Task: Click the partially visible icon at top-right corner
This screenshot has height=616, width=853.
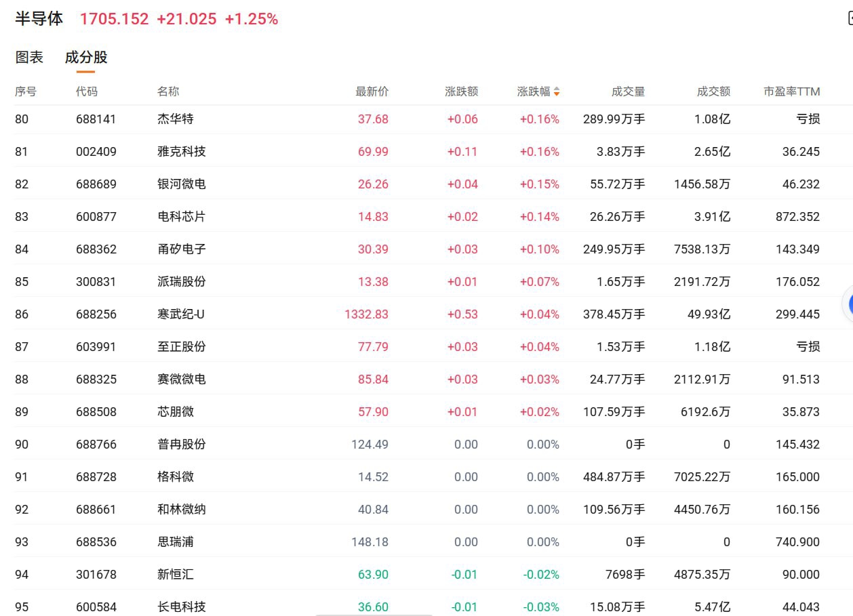Action: pyautogui.click(x=849, y=18)
